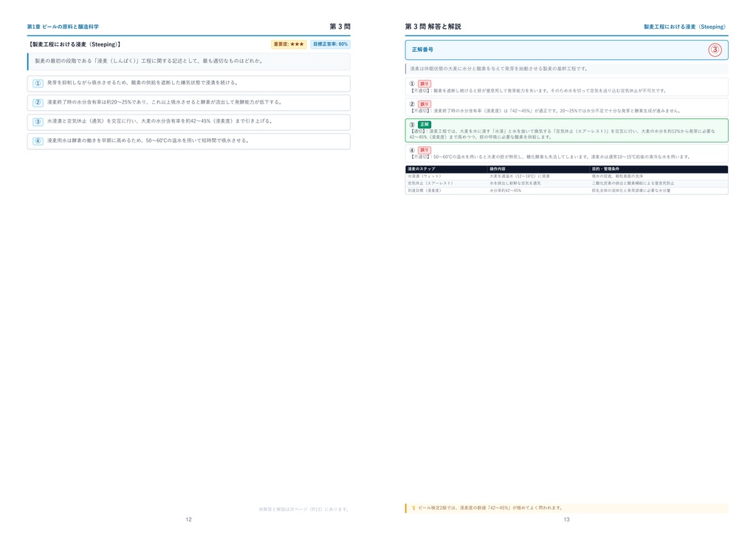The width and height of the screenshot is (756, 535).
Task: Click the question title 【製麦工程における浸麦（Steeping）】
Action: (x=75, y=44)
